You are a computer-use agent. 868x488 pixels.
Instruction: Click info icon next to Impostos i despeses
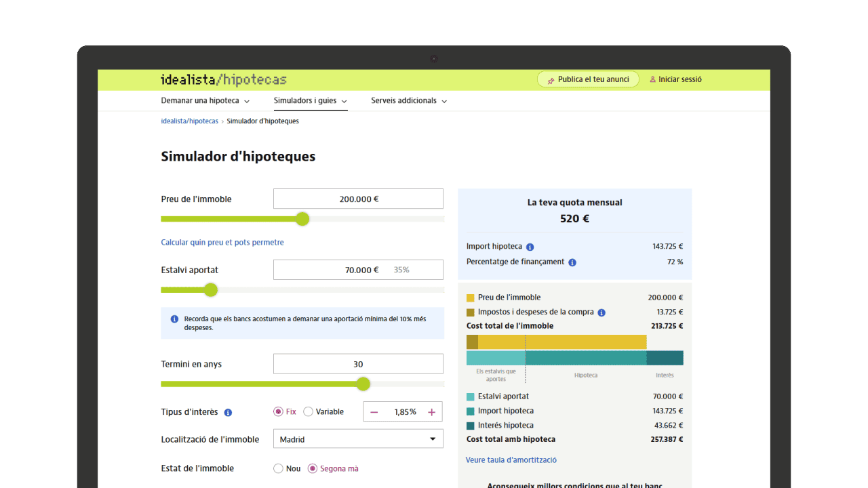click(x=601, y=312)
